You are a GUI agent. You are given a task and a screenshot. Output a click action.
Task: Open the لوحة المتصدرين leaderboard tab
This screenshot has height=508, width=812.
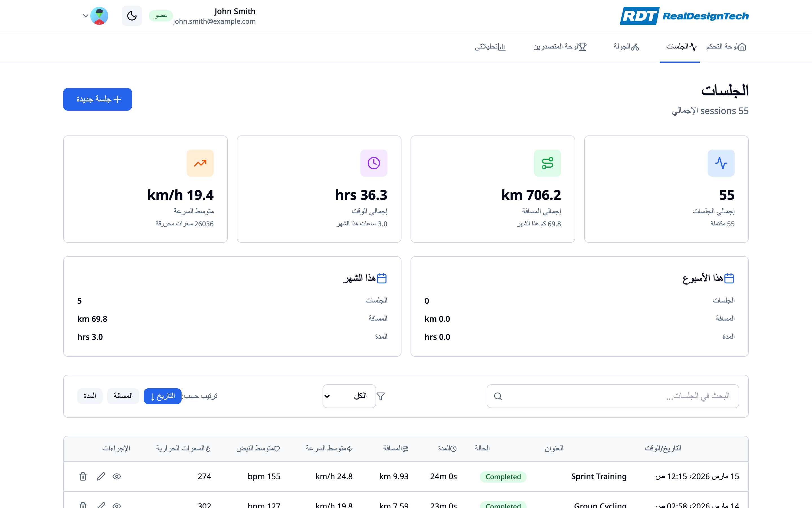coord(560,47)
